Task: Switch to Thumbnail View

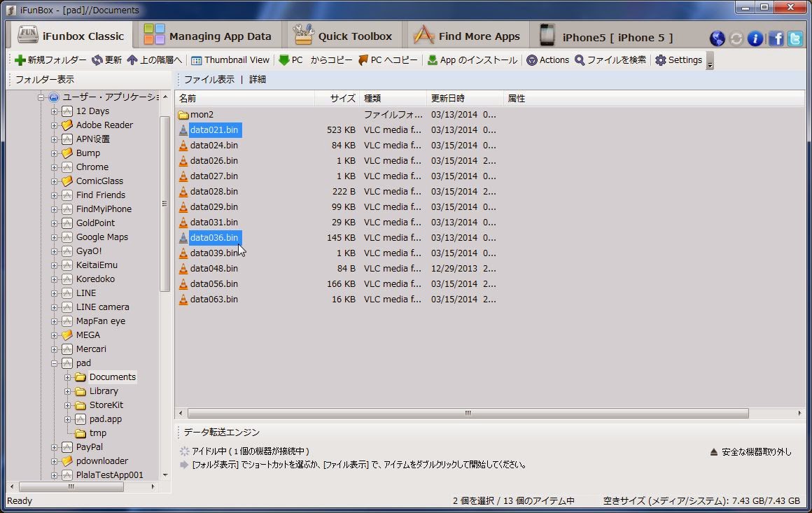Action: tap(230, 60)
